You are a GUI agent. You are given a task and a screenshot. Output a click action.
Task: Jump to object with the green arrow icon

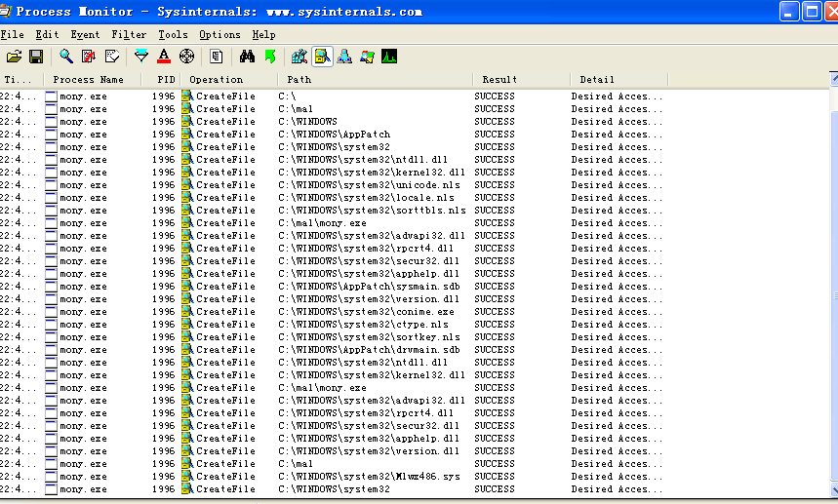click(x=270, y=57)
